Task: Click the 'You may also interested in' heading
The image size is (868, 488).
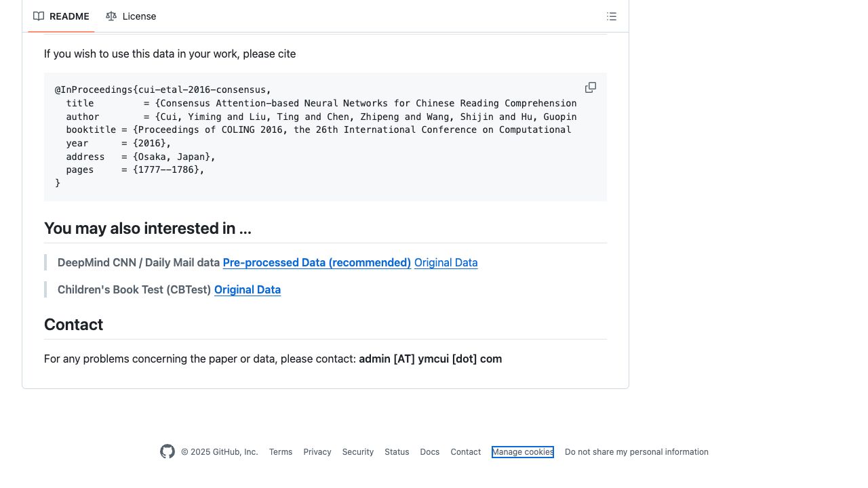Action: point(148,228)
